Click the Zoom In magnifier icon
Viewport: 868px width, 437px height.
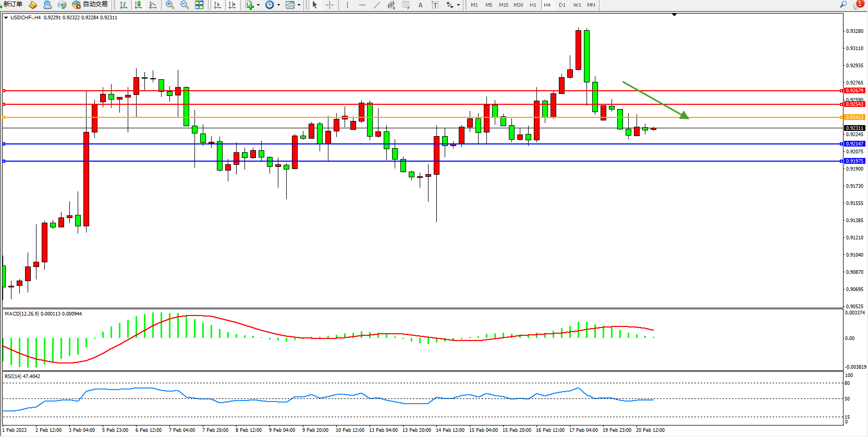(x=169, y=5)
